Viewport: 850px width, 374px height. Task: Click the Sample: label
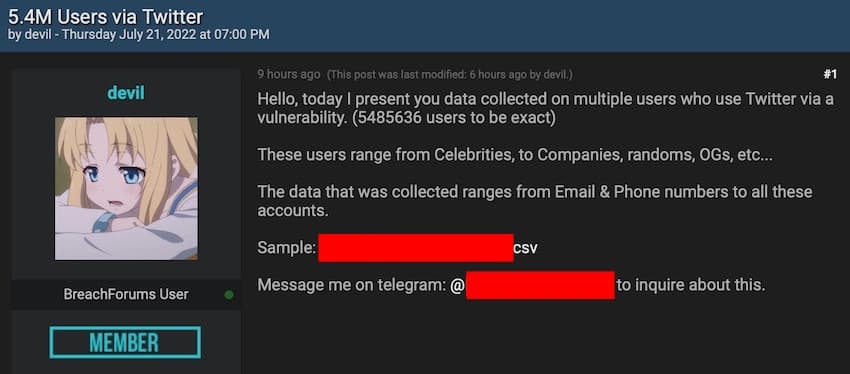coord(286,248)
